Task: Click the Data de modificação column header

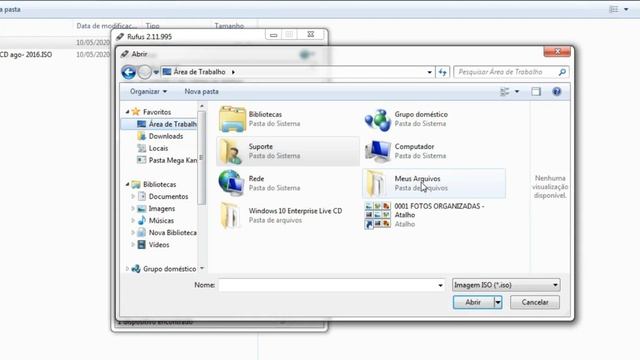Action: pos(106,26)
